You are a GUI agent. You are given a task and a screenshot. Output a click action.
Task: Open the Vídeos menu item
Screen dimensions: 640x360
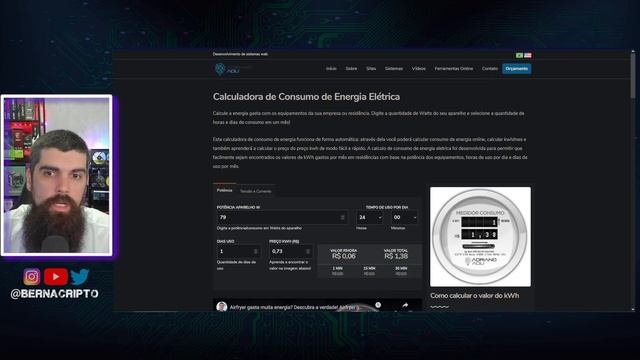point(418,69)
